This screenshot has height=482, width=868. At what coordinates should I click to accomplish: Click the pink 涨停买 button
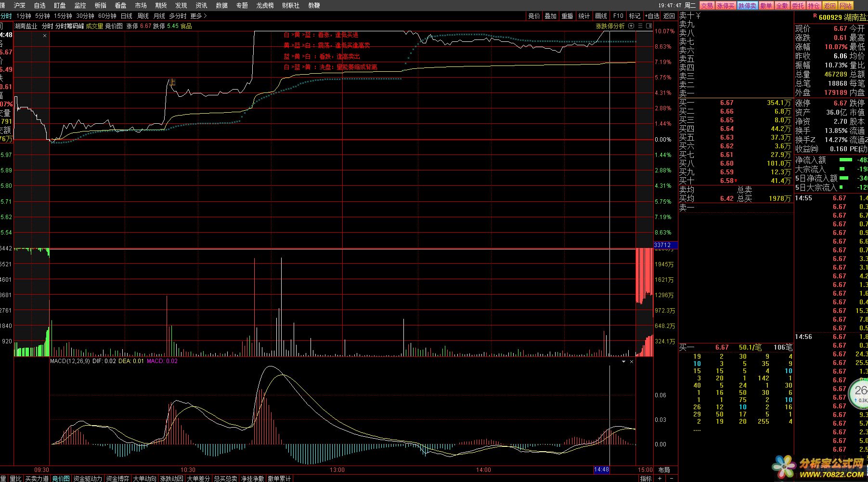coord(725,6)
